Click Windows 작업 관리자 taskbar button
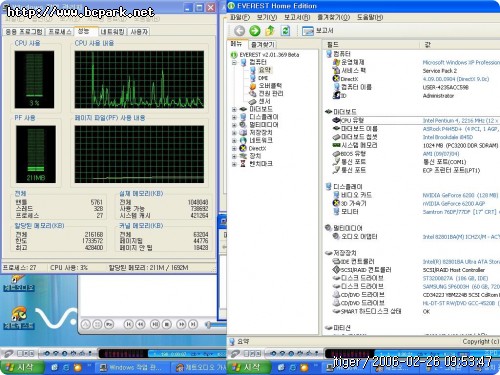Screen dimensions: 500x375 tap(132, 368)
